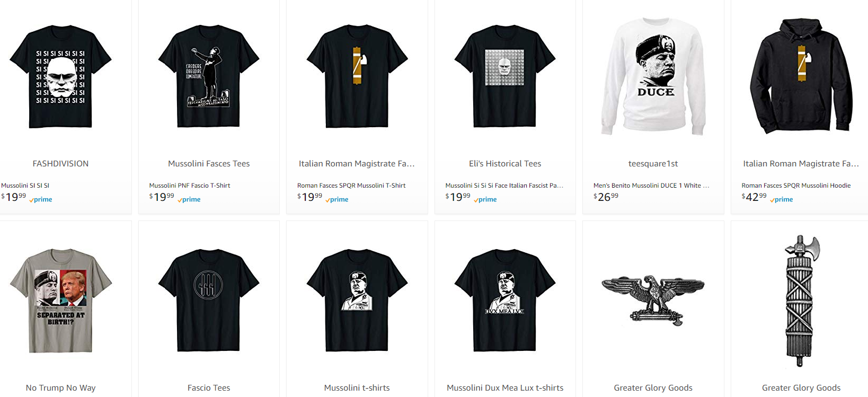
Task: Select the metal fasces pin image
Action: point(801,301)
